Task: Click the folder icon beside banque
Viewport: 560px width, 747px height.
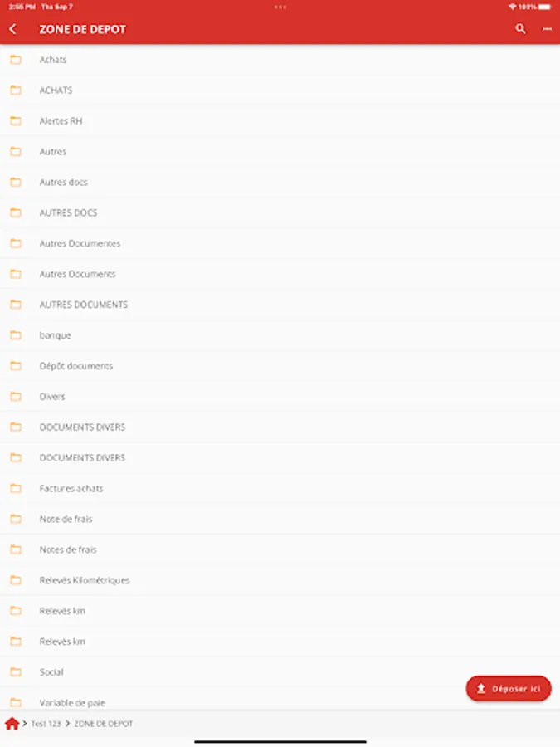Action: [x=16, y=335]
